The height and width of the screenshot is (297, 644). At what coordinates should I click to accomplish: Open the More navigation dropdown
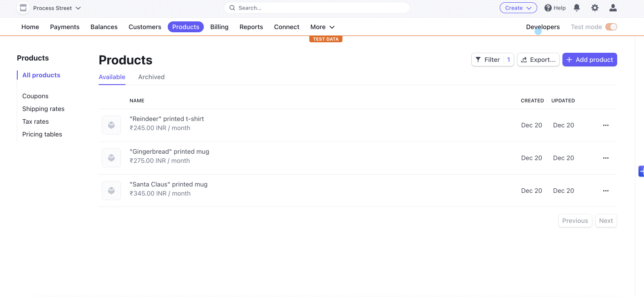click(x=322, y=27)
